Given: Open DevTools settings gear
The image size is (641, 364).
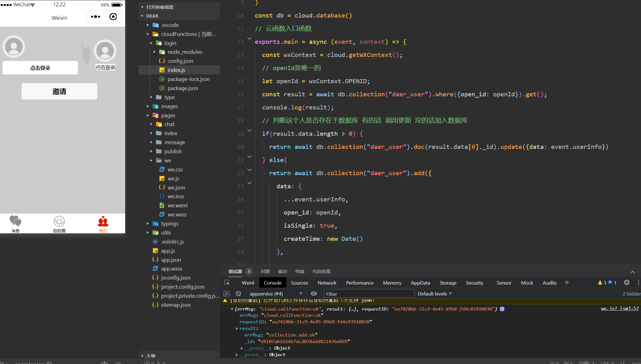Looking at the screenshot, I should pyautogui.click(x=627, y=282).
